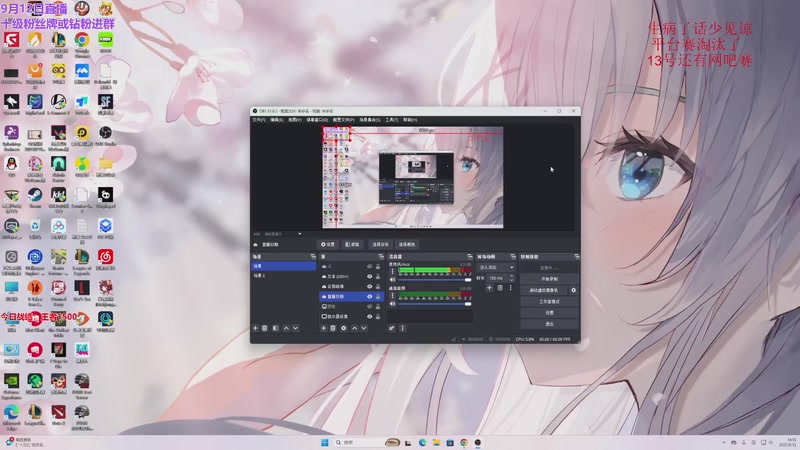Viewport: 800px width, 450px height.
Task: Remove transition with trash icon
Action: pos(500,288)
